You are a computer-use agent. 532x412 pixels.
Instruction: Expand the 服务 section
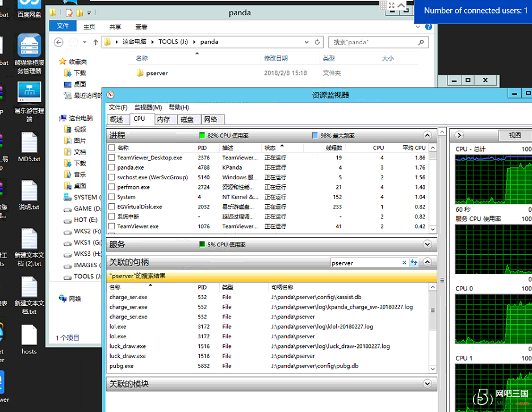427,244
